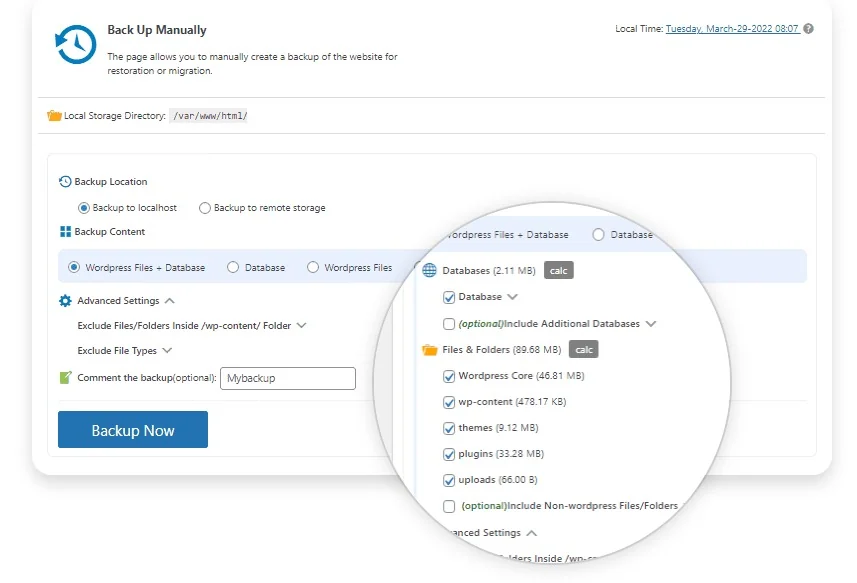Click the pencil icon next to Comment the backup
Screen dimensions: 857x583
66,378
